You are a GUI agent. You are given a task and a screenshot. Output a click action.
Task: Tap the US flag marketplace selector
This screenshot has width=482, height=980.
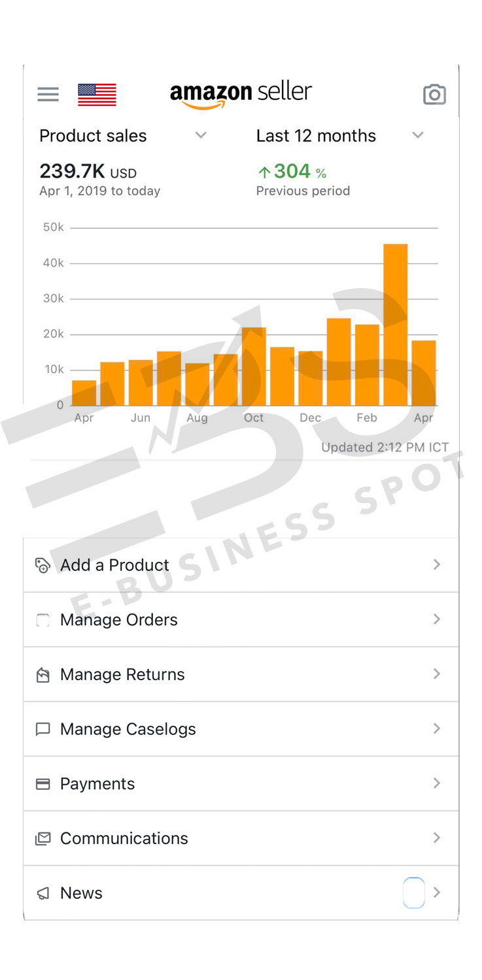[x=97, y=94]
